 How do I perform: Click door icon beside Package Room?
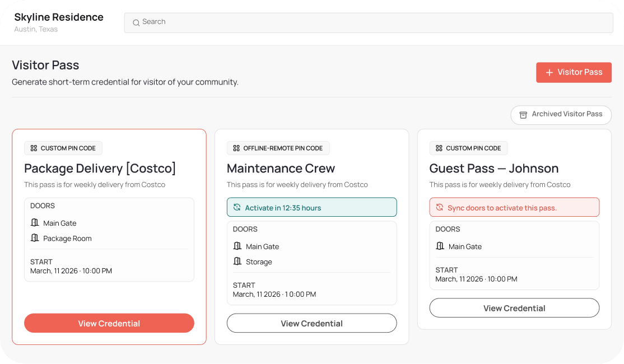(x=35, y=238)
